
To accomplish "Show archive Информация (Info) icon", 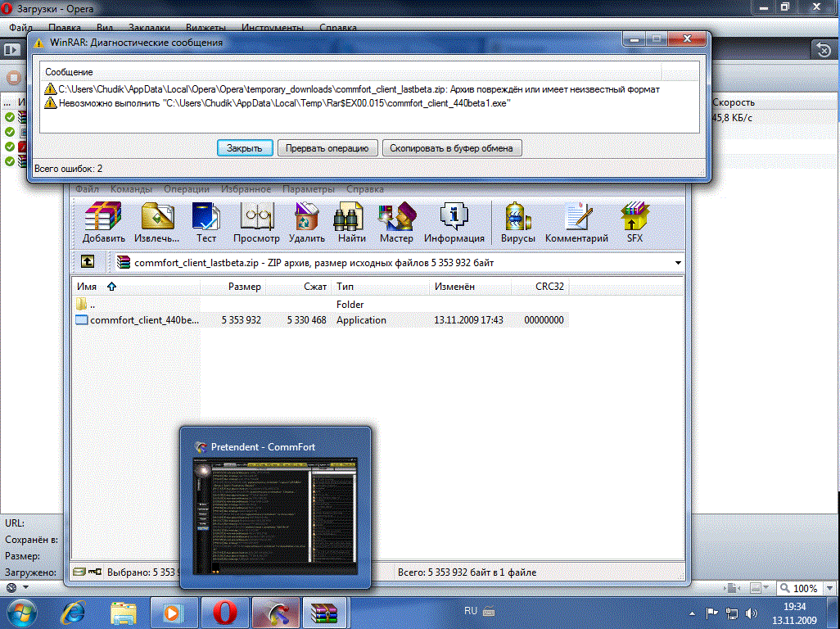I will coord(454,223).
